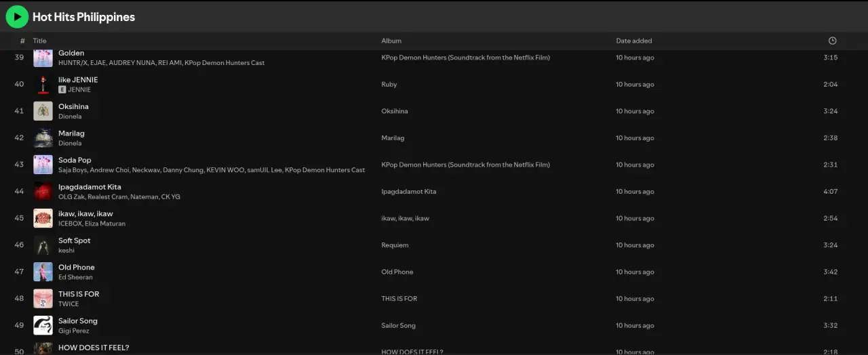Open the THIS IS FOR album link
This screenshot has height=355, width=868.
coord(399,298)
